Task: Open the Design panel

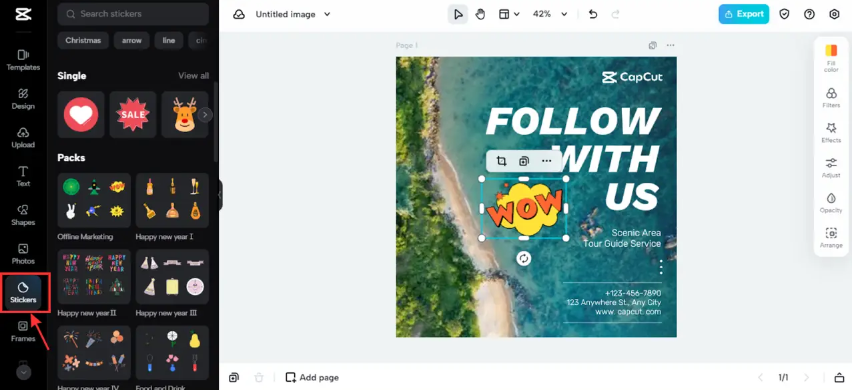Action: [x=23, y=99]
